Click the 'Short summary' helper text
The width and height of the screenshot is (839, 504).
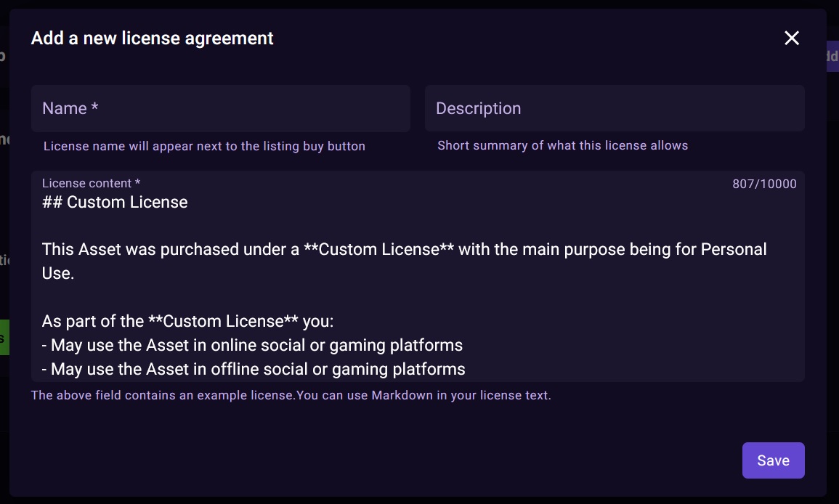(562, 146)
